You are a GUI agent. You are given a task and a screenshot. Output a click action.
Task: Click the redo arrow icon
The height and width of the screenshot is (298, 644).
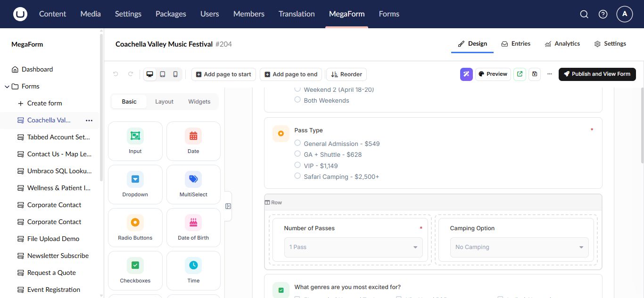tap(131, 74)
